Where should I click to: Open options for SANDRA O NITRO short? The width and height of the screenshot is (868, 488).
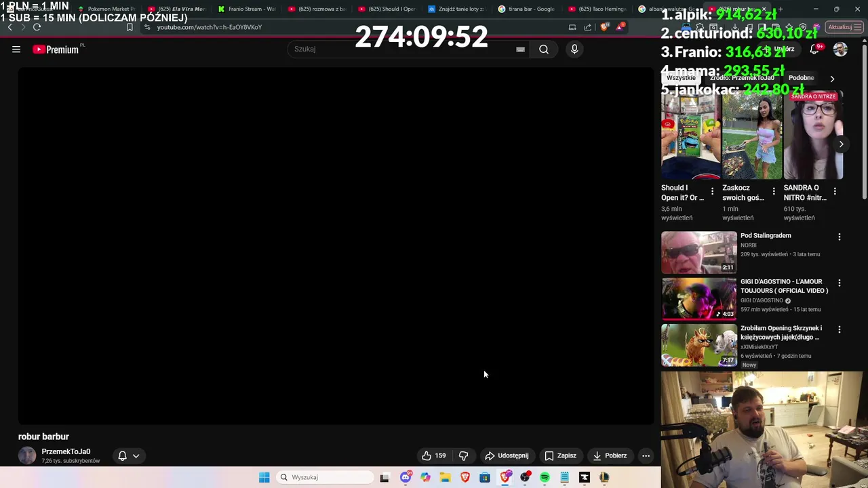click(x=835, y=191)
